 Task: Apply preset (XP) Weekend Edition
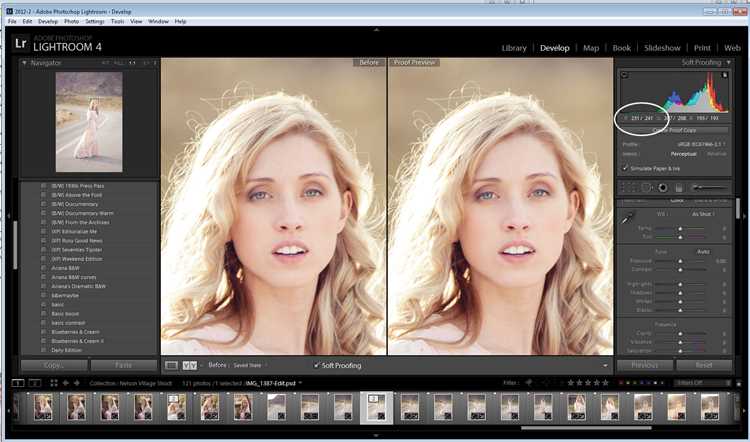(77, 259)
